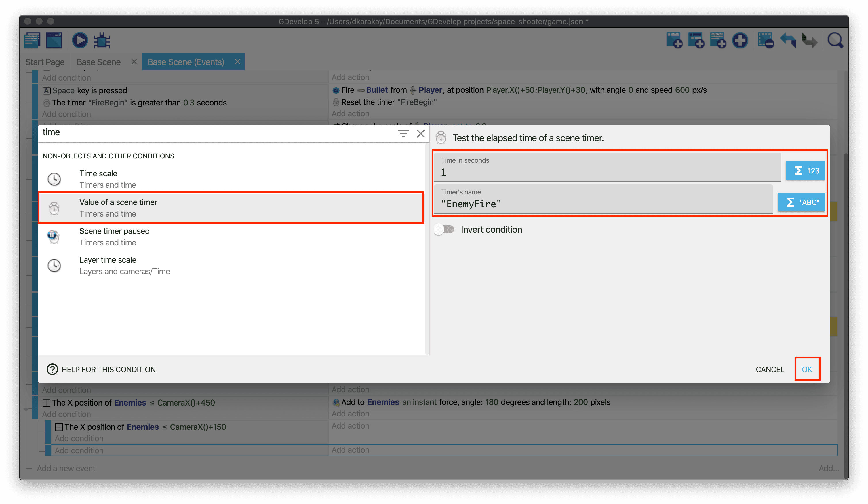
Task: Open string expression editor ABC button
Action: click(x=801, y=202)
